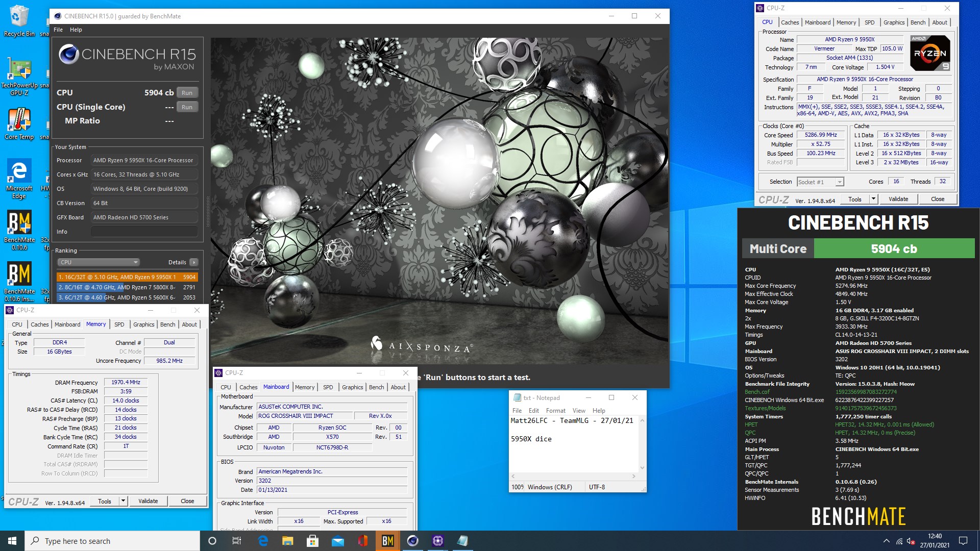Viewport: 980px width, 551px height.
Task: Open Cinebench Help menu
Action: tap(76, 30)
